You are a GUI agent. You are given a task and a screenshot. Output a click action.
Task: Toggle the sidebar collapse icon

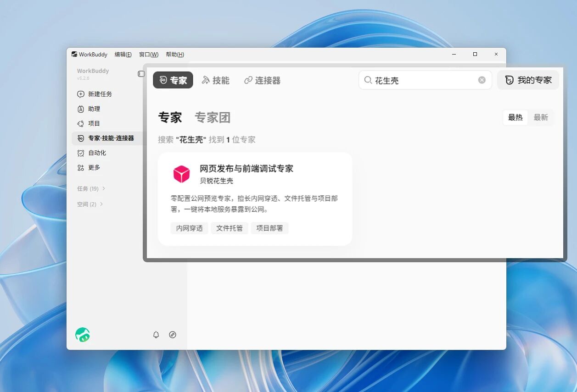141,74
